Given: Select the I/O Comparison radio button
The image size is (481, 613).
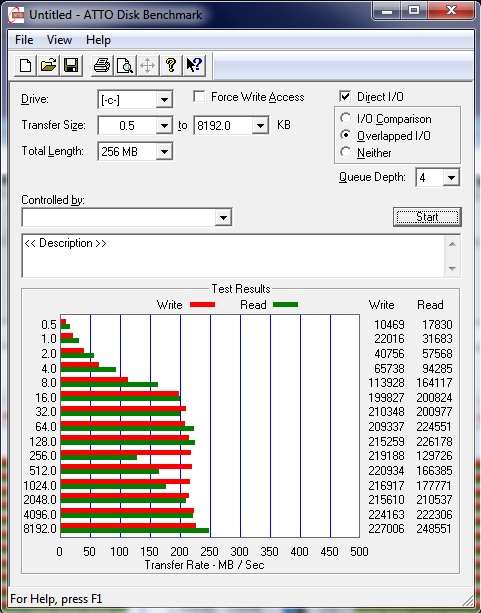Looking at the screenshot, I should (x=345, y=118).
